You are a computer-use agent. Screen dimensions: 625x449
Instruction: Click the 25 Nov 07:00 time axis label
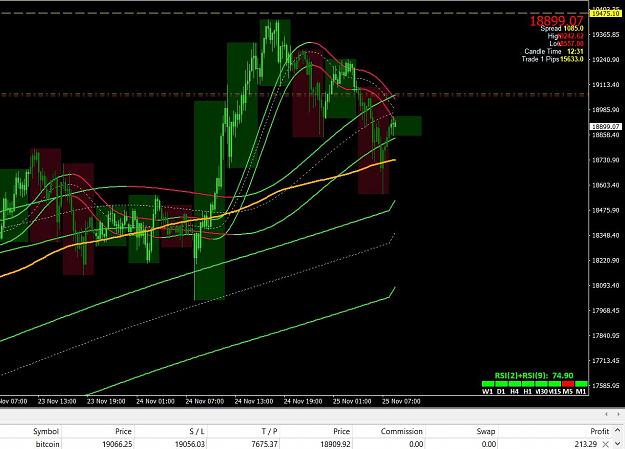[401, 401]
